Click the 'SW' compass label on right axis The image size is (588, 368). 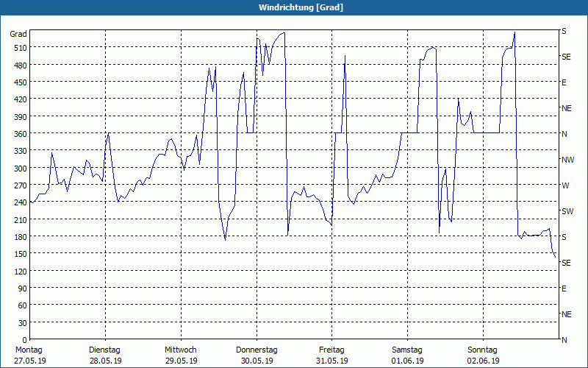567,211
